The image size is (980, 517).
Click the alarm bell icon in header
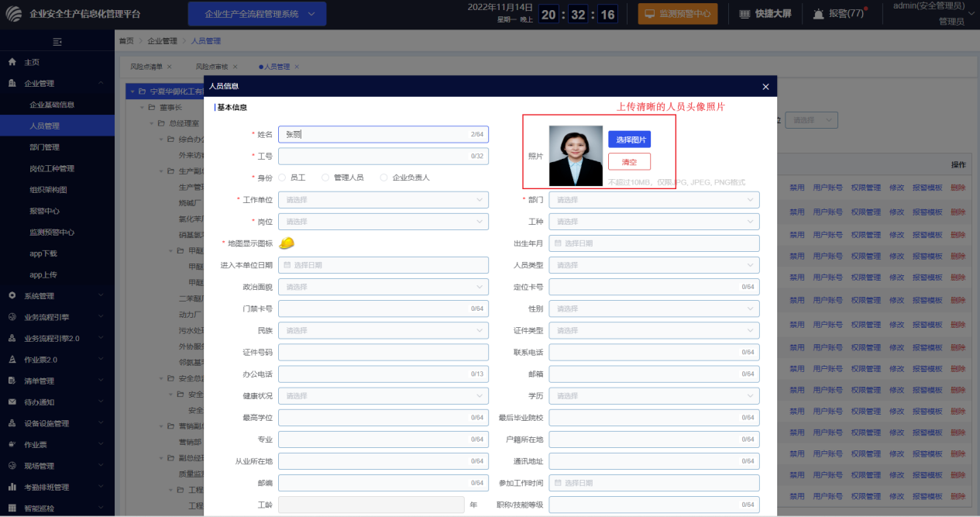pyautogui.click(x=819, y=14)
